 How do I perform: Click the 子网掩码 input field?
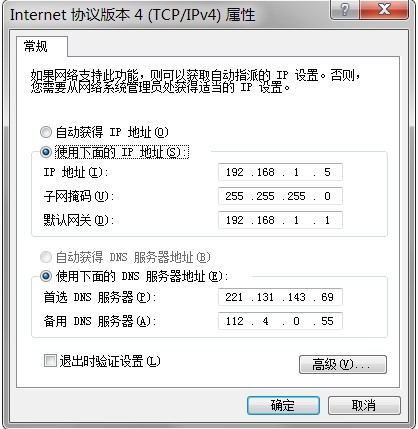click(280, 196)
